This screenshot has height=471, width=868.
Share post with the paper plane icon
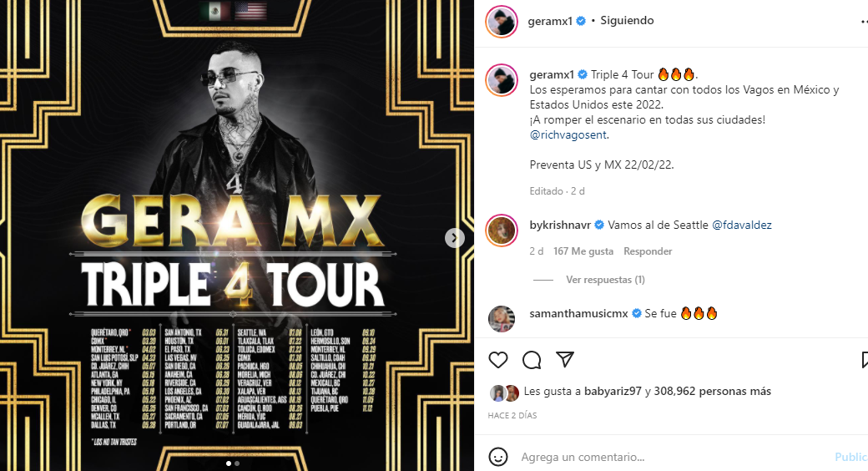pos(565,360)
